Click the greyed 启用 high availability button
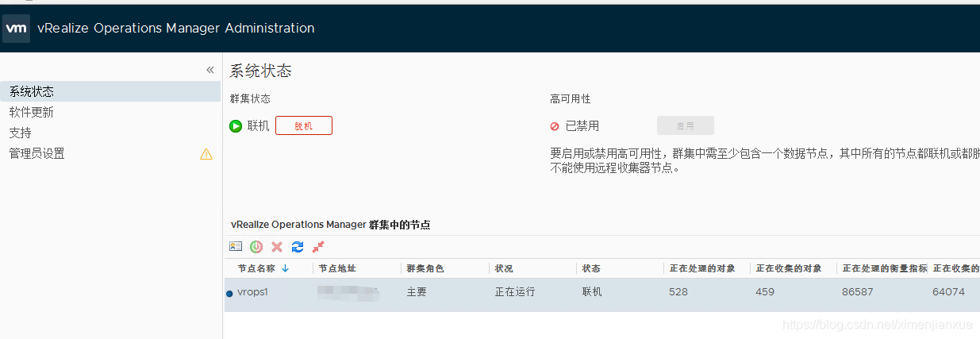980x339 pixels. coord(686,125)
